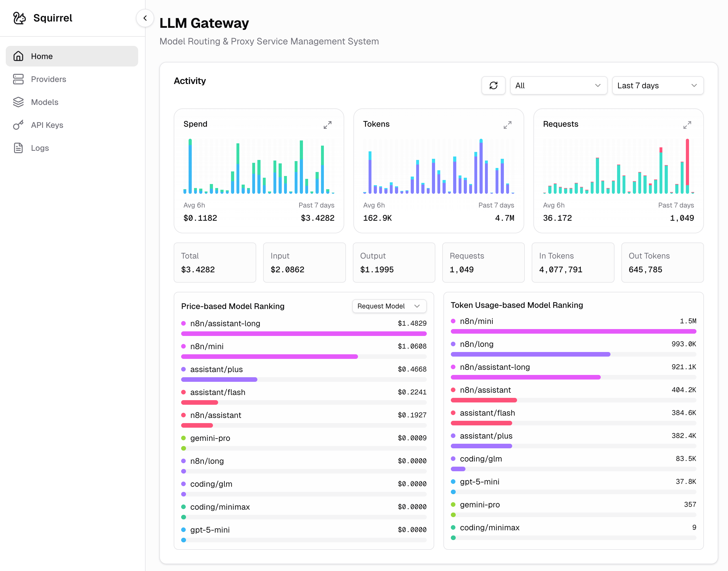Expand the Requests chart
This screenshot has height=571, width=728.
687,125
